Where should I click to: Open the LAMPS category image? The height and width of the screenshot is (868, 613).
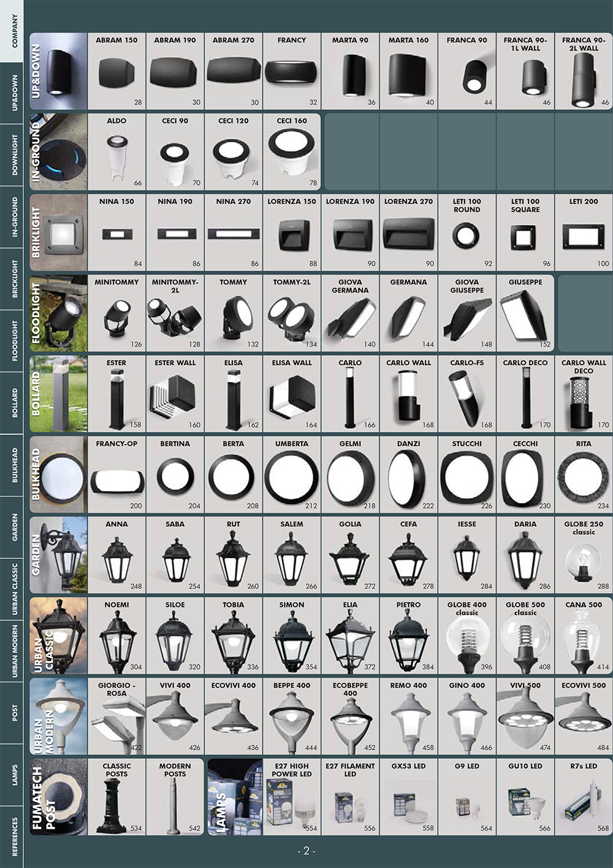[x=235, y=797]
